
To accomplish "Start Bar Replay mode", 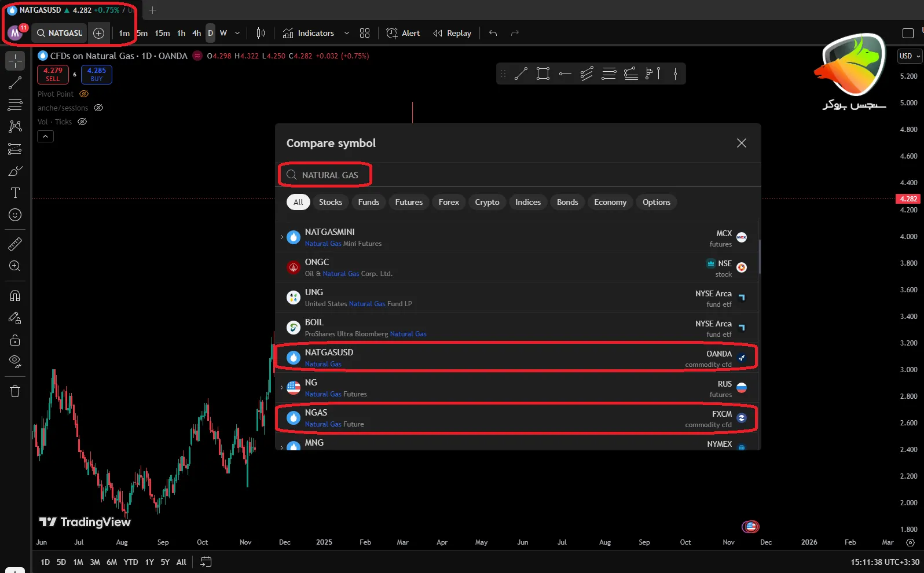I will (452, 33).
